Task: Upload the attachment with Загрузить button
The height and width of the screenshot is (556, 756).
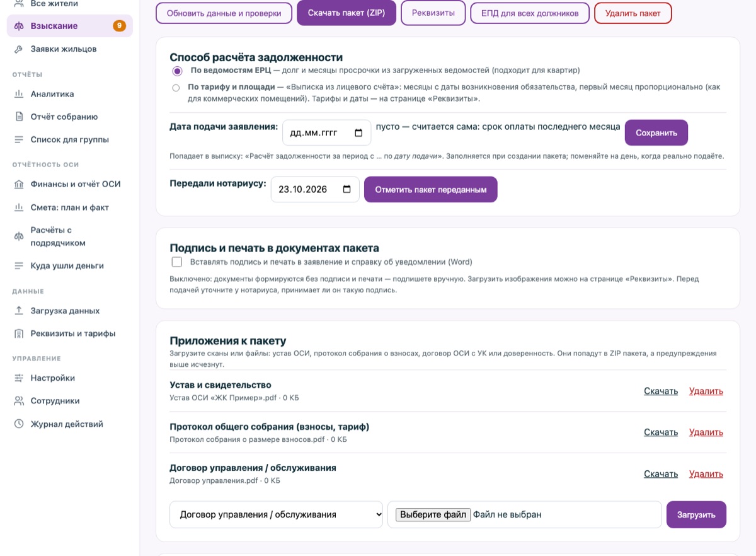Action: pyautogui.click(x=696, y=514)
